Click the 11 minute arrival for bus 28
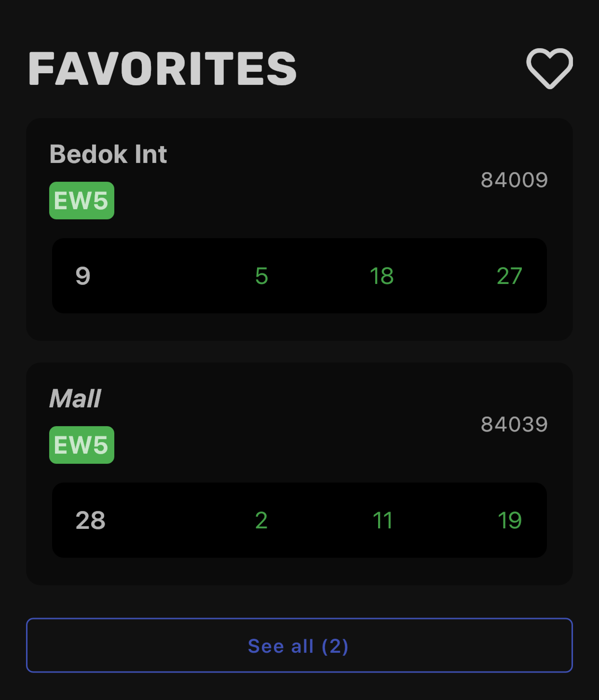 382,520
